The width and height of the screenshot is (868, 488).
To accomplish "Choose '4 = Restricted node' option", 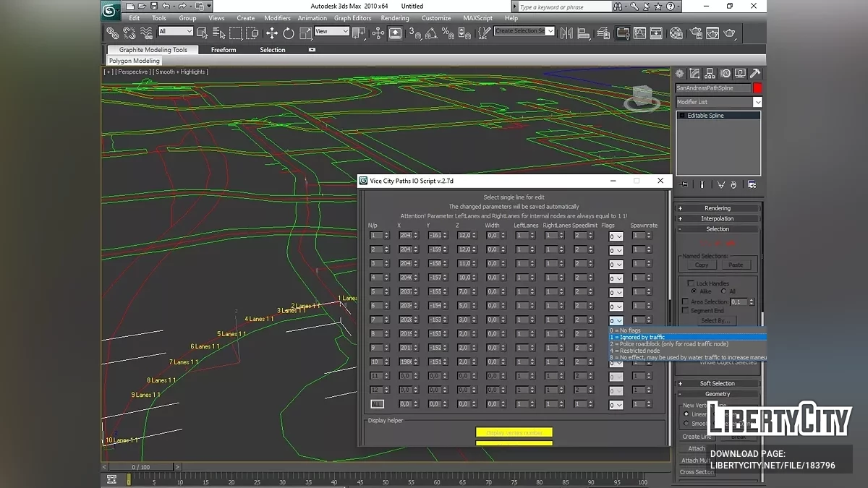I will (634, 351).
